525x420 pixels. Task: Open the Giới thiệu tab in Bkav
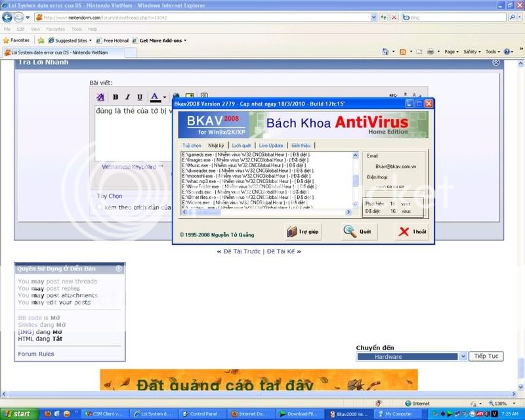(301, 145)
